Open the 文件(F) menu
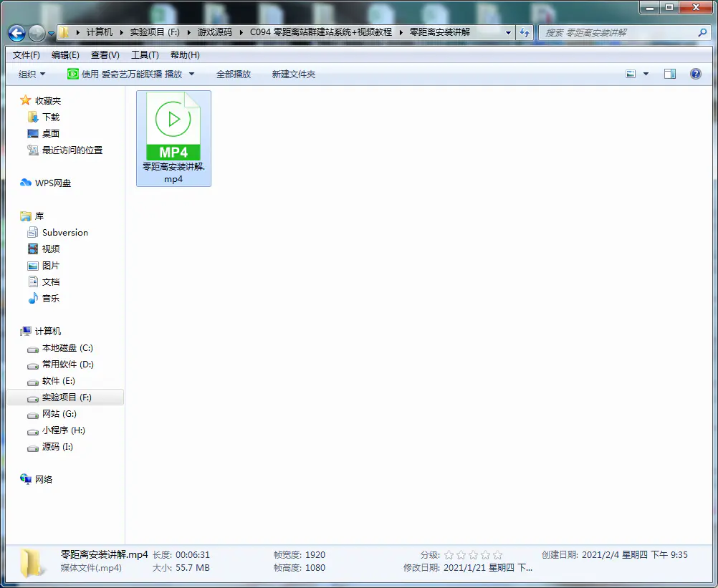The height and width of the screenshot is (588, 718). 27,55
